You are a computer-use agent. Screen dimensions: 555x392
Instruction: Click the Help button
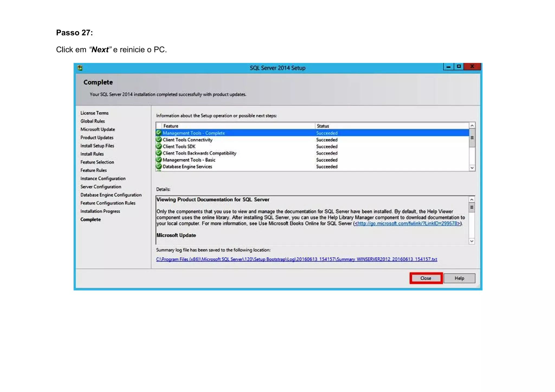[x=459, y=278]
